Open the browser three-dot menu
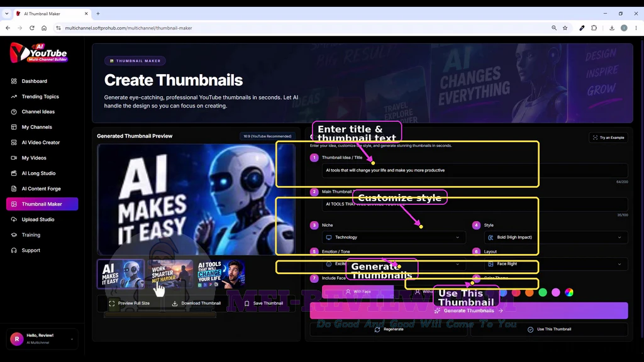Screen dimensions: 644x362 tap(636, 28)
